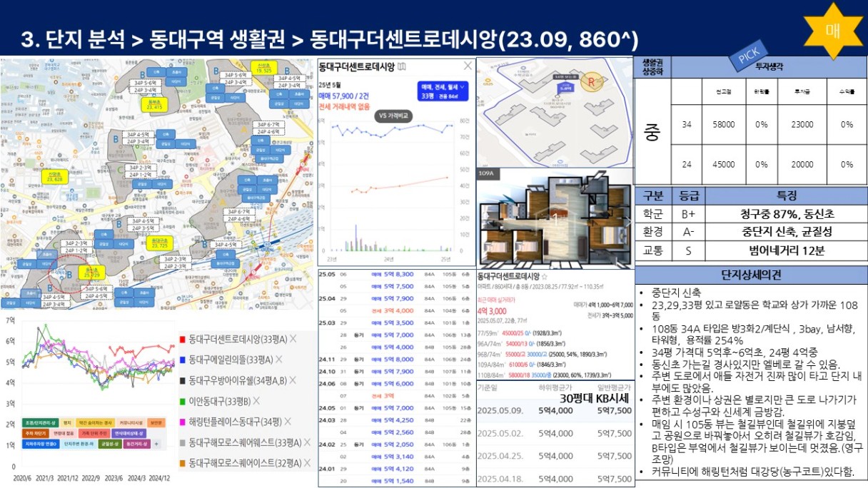Remove 이안동대구(33평B) from chart legend
Image resolution: width=868 pixels, height=488 pixels.
point(256,401)
